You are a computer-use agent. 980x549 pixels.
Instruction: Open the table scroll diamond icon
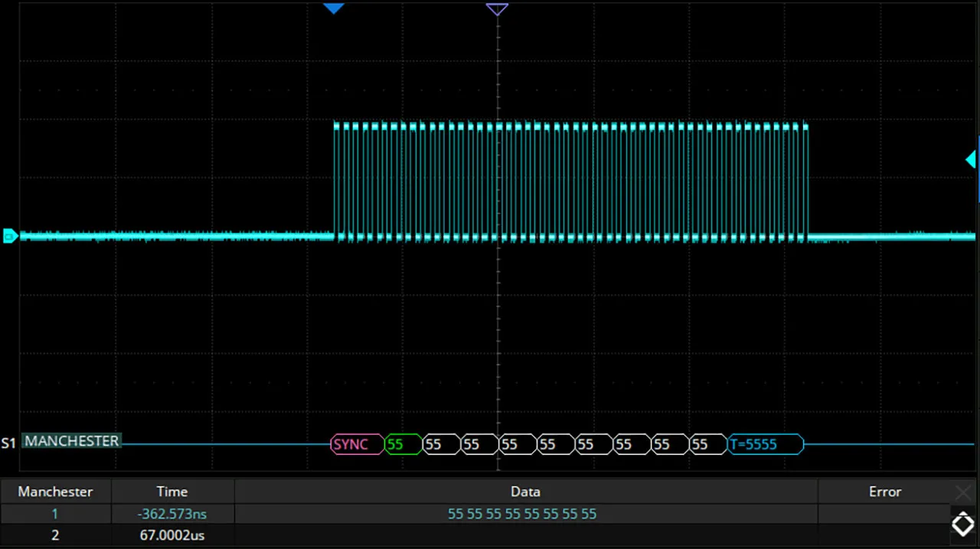pyautogui.click(x=962, y=524)
